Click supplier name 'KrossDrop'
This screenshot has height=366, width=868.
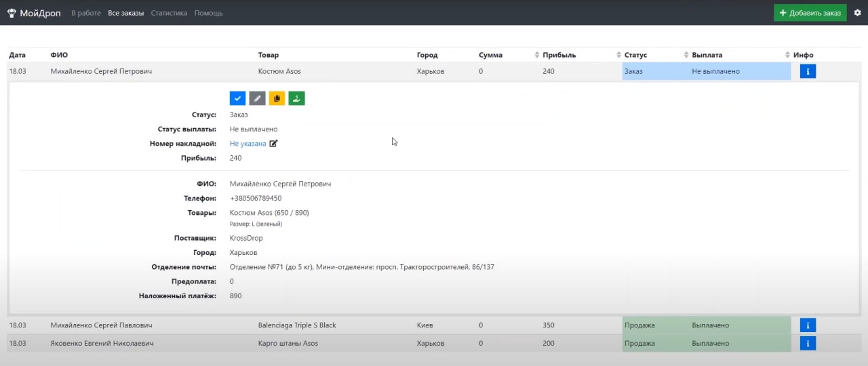coord(246,238)
